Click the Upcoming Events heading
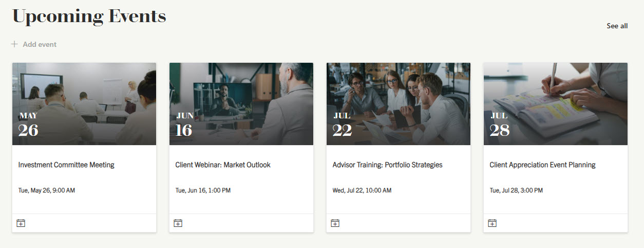 click(x=89, y=16)
